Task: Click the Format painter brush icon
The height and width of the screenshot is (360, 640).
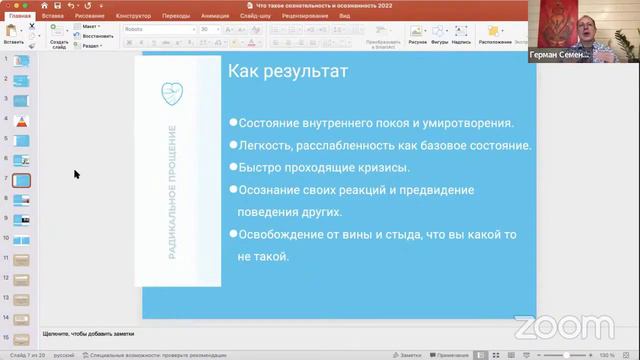Action: pyautogui.click(x=32, y=46)
